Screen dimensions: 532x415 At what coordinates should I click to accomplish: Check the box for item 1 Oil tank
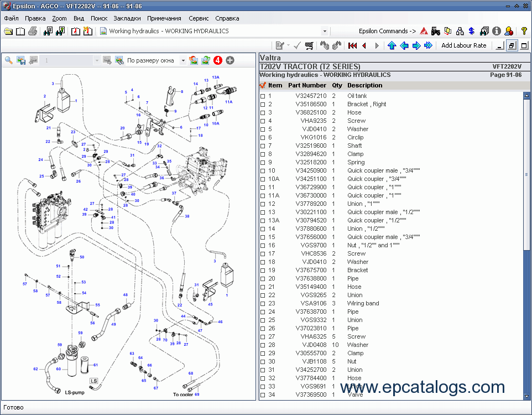click(263, 96)
